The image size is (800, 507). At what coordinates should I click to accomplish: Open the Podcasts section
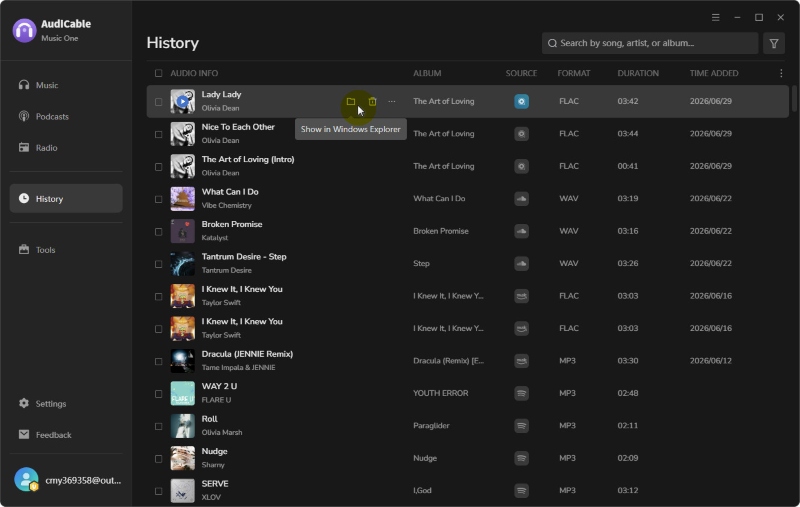(66, 116)
